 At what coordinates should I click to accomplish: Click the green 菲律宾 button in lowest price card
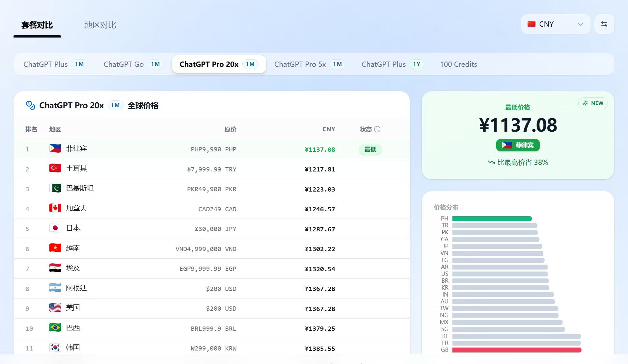518,145
